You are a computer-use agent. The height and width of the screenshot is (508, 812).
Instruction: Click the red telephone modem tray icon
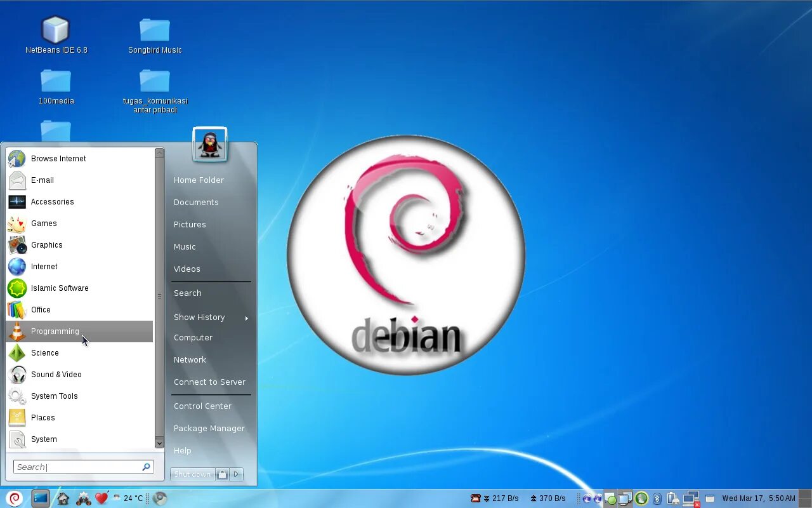[x=476, y=498]
